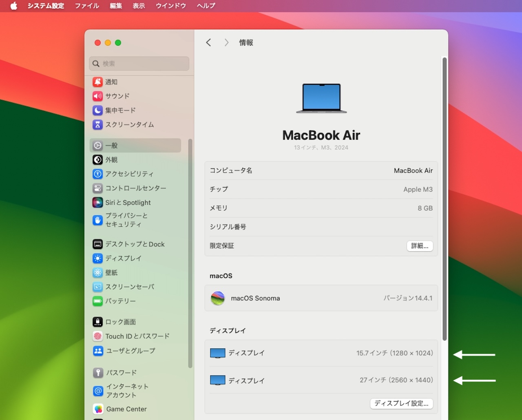
Task: Go back with the left chevron
Action: [x=208, y=43]
